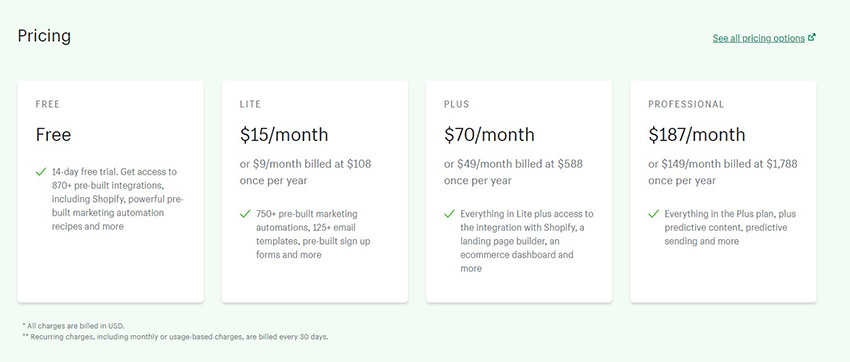This screenshot has height=362, width=850.
Task: Select the PROFESSIONAL plan label
Action: point(686,104)
